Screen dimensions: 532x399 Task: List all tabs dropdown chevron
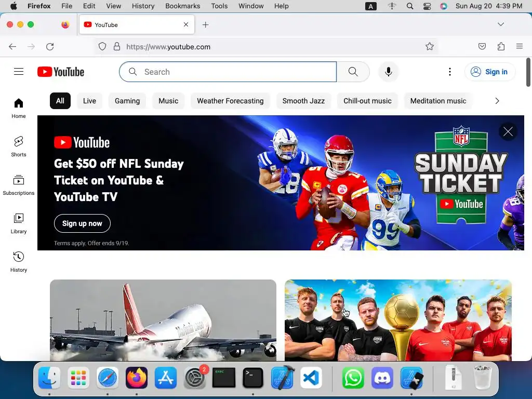[501, 24]
